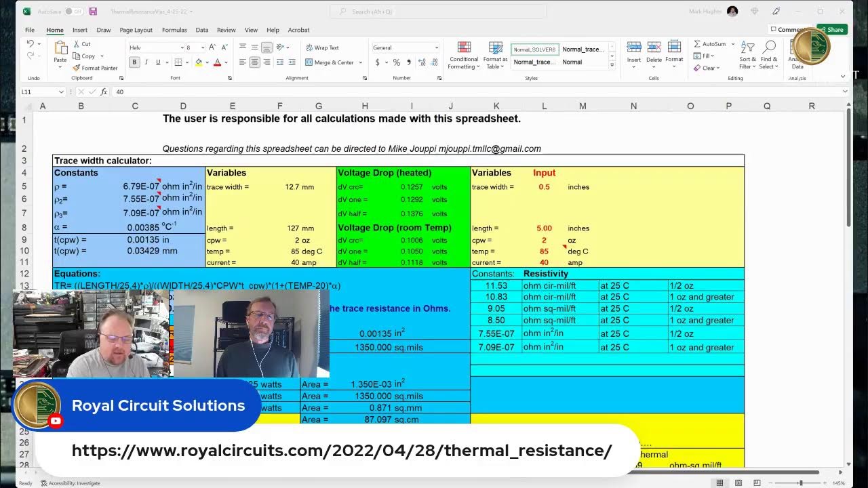Apply percent style format
The image size is (868, 488).
click(397, 62)
